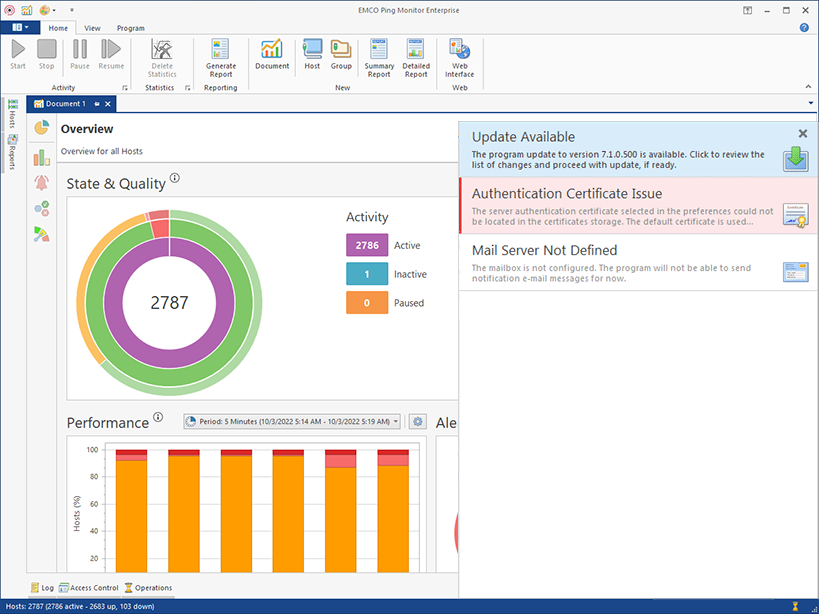
Task: Switch to the View ribbon tab
Action: 92,28
